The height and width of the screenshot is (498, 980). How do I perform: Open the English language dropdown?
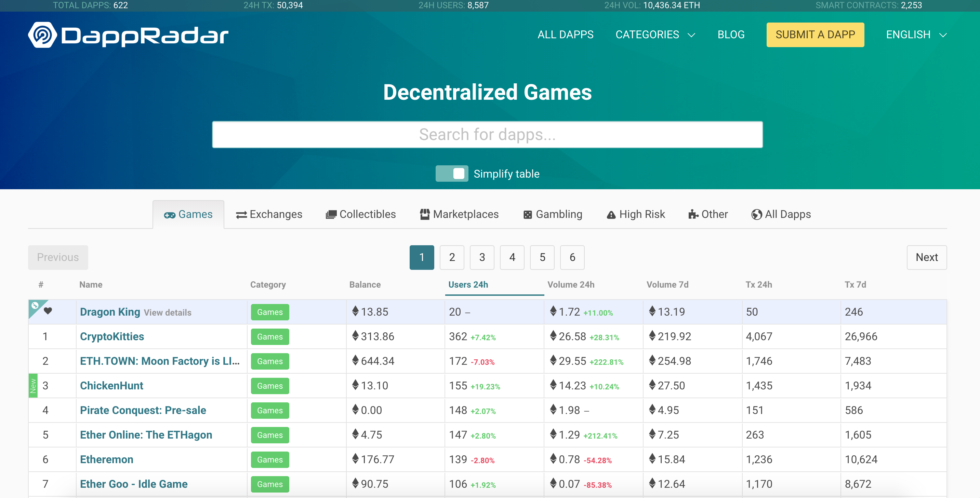tap(916, 35)
